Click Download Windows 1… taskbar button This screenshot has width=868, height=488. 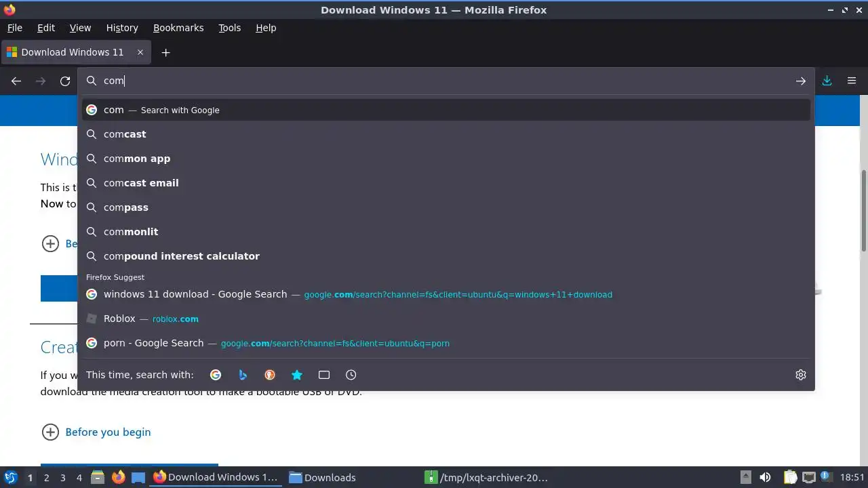coord(216,477)
